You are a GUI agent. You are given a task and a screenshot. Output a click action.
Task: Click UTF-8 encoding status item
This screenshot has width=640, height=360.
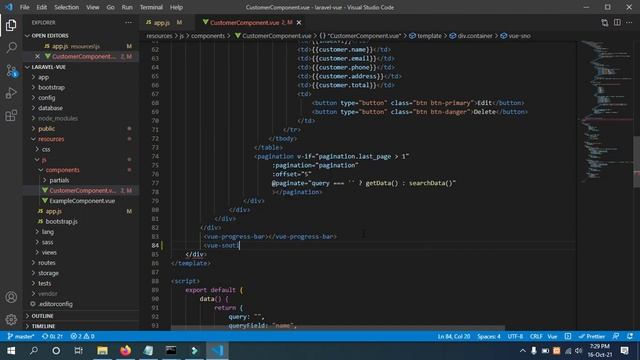click(515, 336)
